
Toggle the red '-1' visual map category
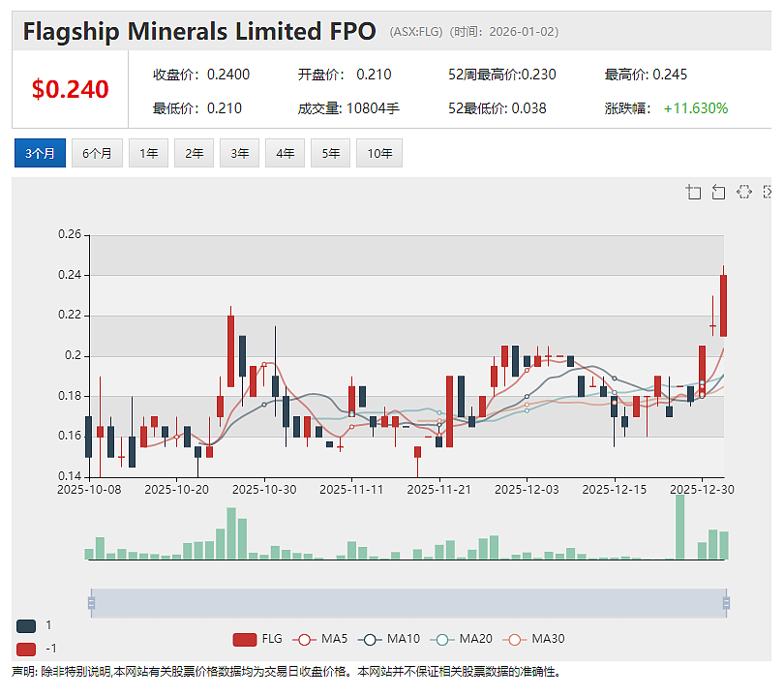[26, 649]
